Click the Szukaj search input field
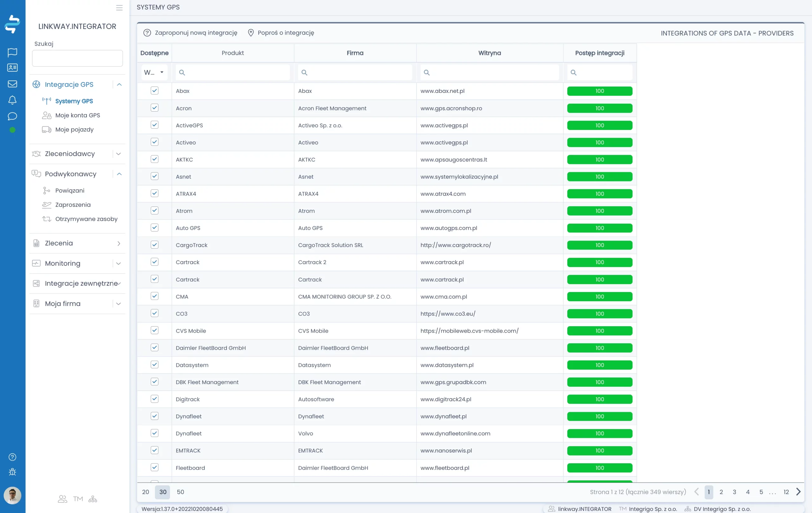The height and width of the screenshot is (513, 812). [x=77, y=58]
